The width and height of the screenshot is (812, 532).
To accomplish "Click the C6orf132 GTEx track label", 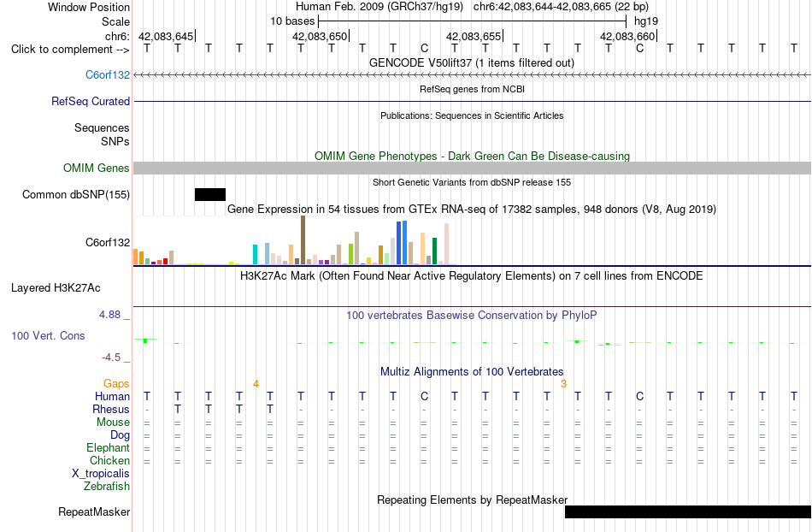I will pyautogui.click(x=107, y=242).
